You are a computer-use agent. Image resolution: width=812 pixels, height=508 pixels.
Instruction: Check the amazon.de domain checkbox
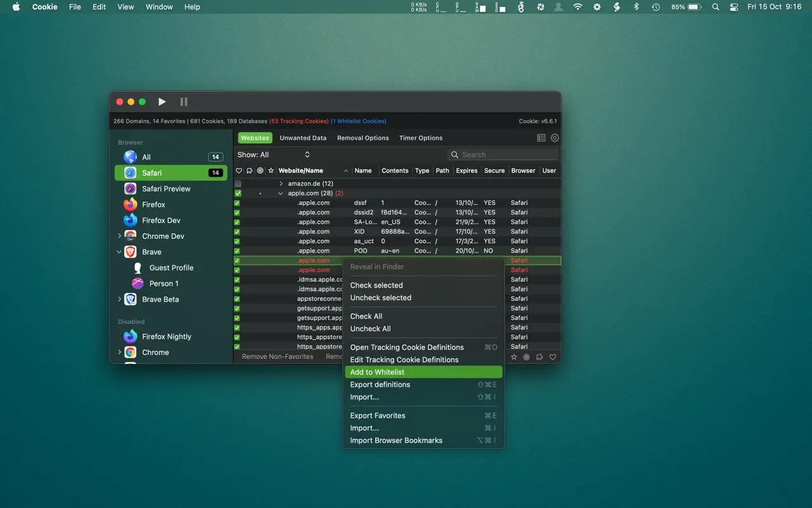pos(238,184)
